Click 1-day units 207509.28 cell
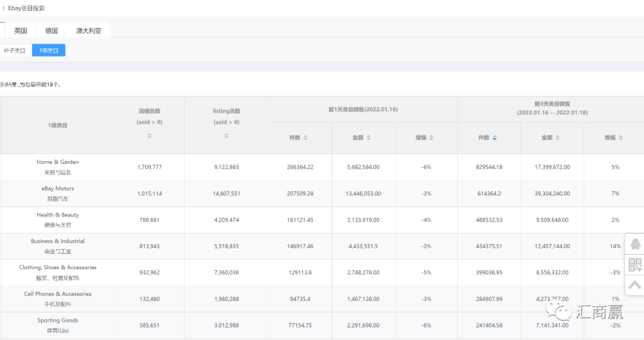The image size is (644, 340). tap(300, 194)
